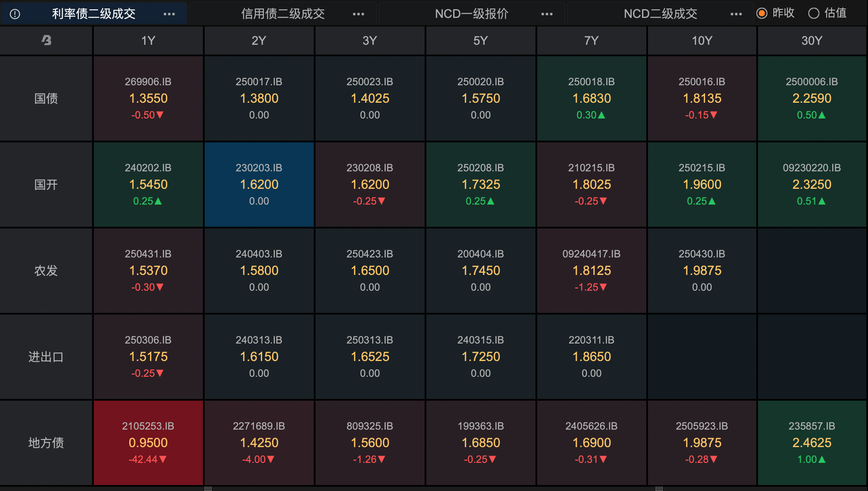Open the 利率债二级成交 more options ellipsis
The image size is (868, 491).
[169, 14]
